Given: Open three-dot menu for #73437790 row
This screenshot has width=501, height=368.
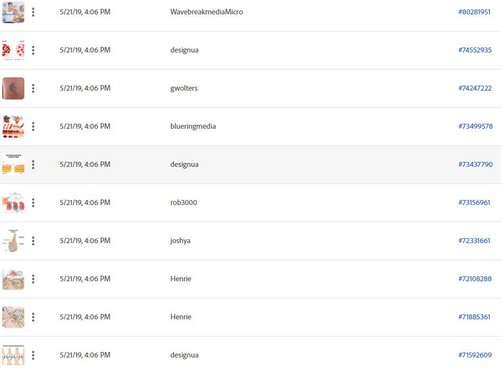Looking at the screenshot, I should 33,164.
